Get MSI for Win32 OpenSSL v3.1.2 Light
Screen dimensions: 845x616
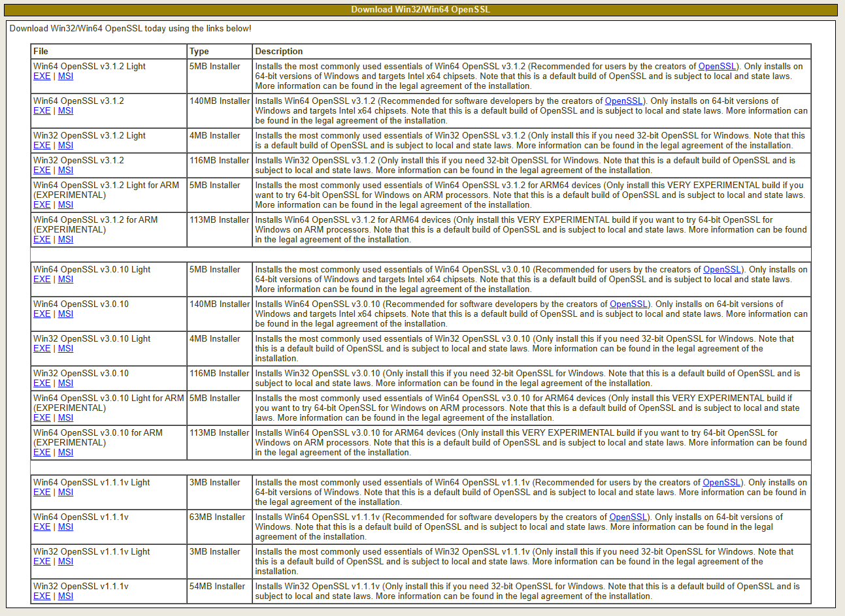[65, 146]
